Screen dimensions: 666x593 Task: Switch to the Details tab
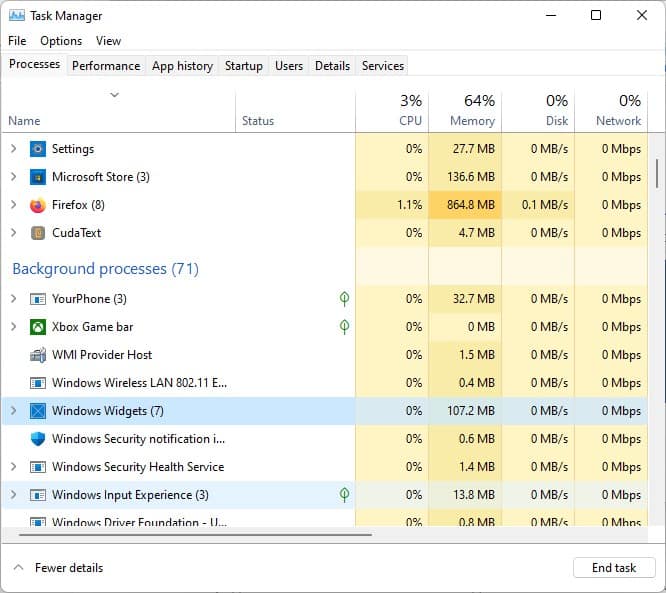[x=333, y=66]
